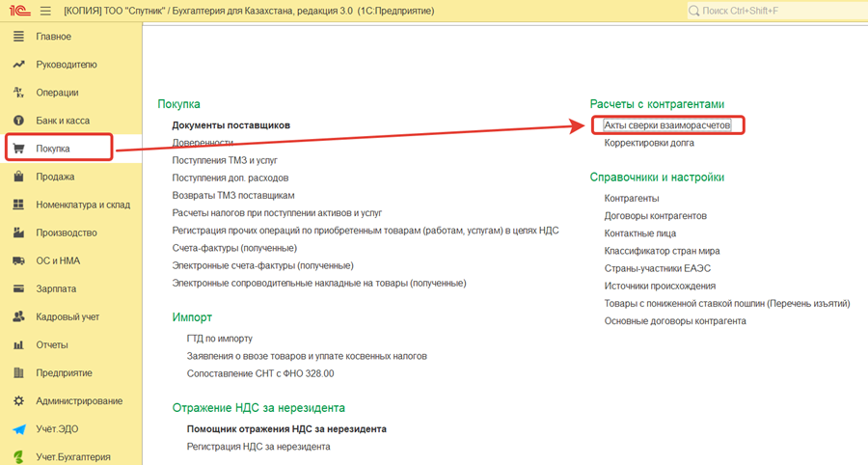Open Поступления ТМЗ и услуг
This screenshot has width=868, height=465.
[224, 160]
